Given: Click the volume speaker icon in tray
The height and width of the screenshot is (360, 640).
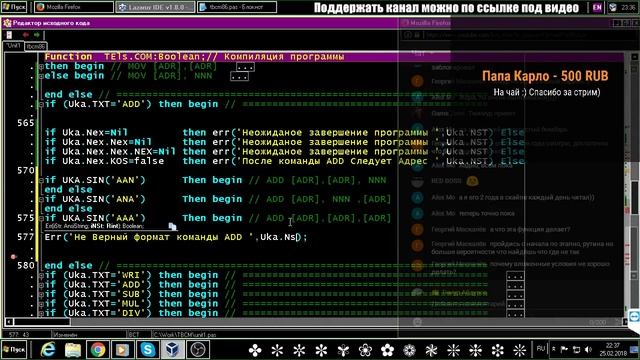Looking at the screenshot, I should coord(588,349).
